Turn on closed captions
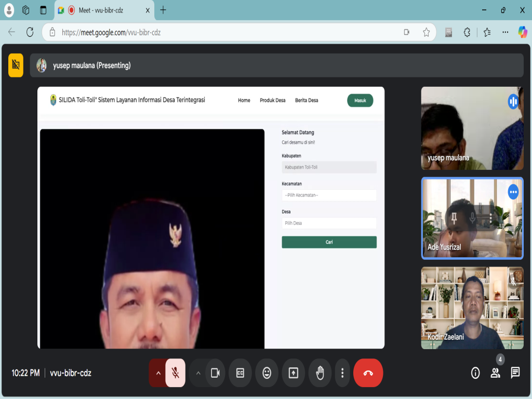Screen dimensions: 532x399 click(x=240, y=373)
